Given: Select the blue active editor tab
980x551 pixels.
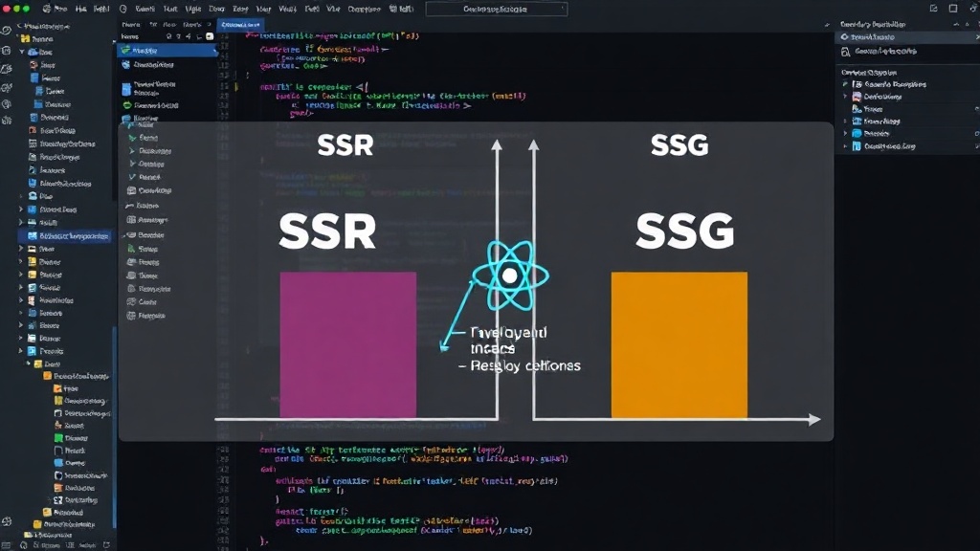Looking at the screenshot, I should coord(240,24).
